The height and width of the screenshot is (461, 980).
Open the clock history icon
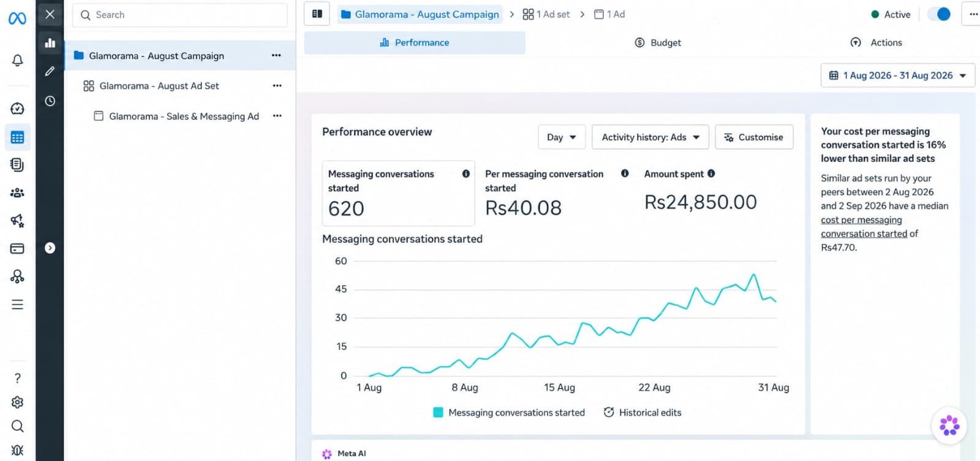tap(50, 101)
